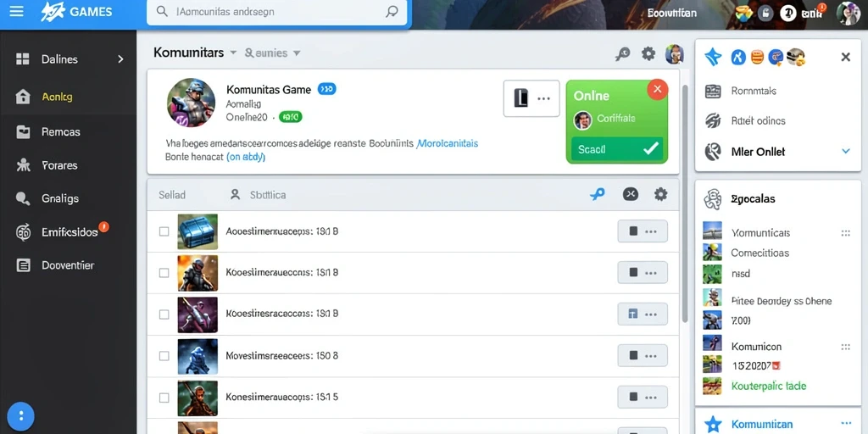Open the Komunitars dropdown
868x434 pixels.
(196, 53)
